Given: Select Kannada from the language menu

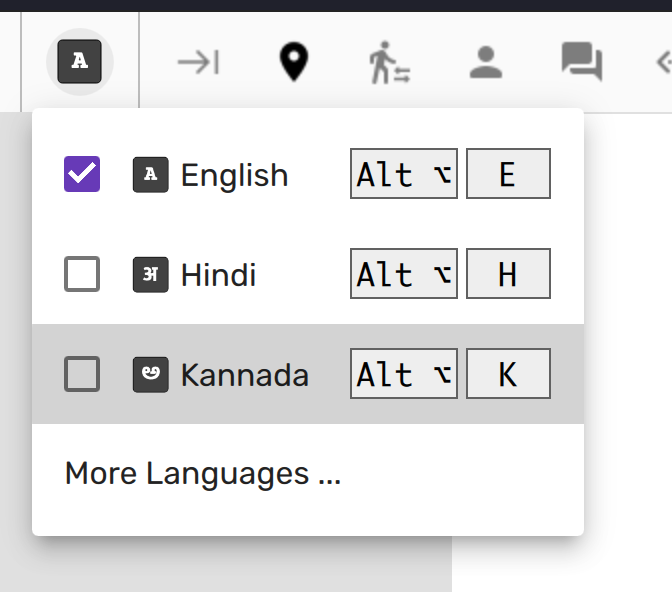Looking at the screenshot, I should (x=244, y=375).
